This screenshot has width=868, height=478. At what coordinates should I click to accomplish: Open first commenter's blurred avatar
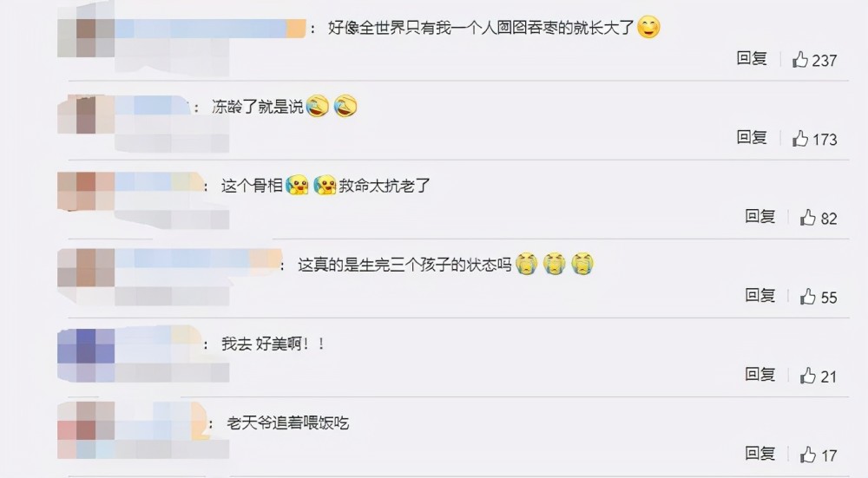[x=86, y=29]
